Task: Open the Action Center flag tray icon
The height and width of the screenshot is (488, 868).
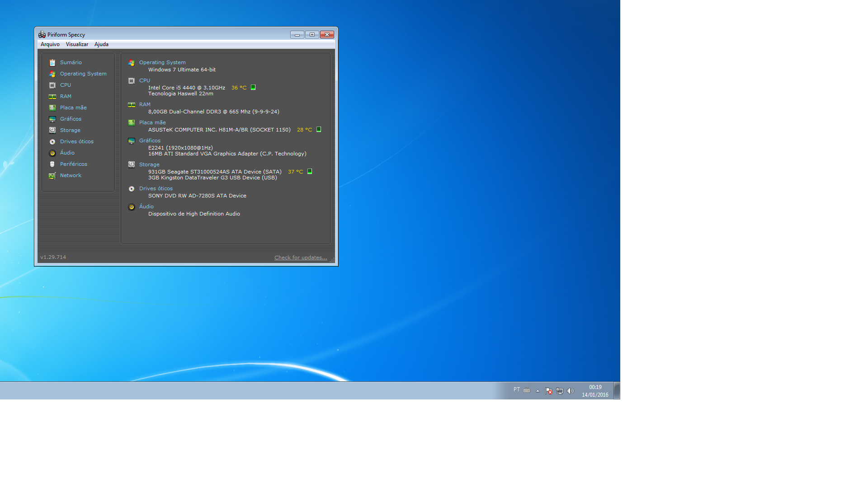Action: [549, 391]
